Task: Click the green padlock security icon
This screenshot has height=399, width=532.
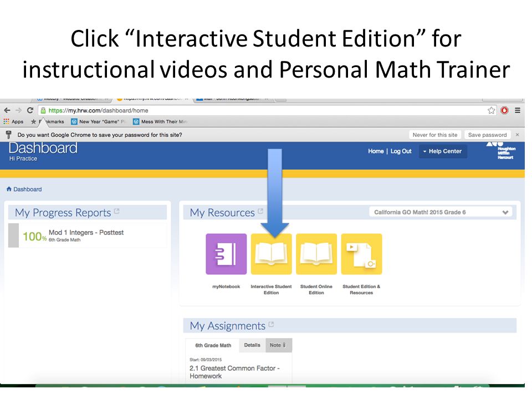Action: [43, 110]
